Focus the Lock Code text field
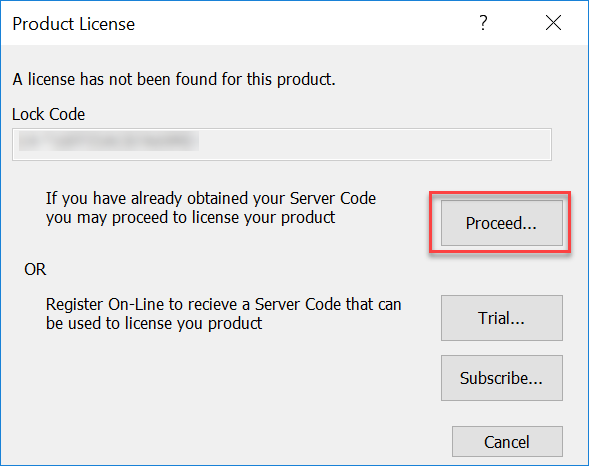Screen dimensions: 589x466 pyautogui.click(x=282, y=145)
